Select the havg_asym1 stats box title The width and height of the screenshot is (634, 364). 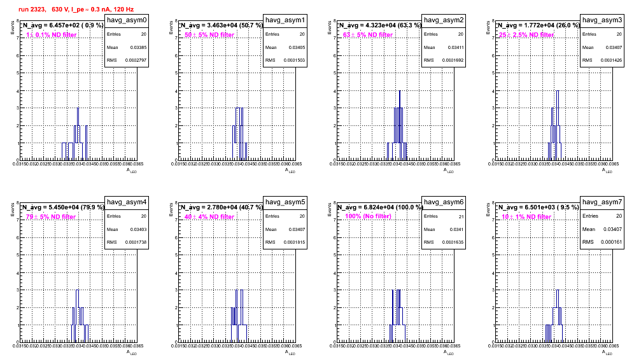point(285,20)
